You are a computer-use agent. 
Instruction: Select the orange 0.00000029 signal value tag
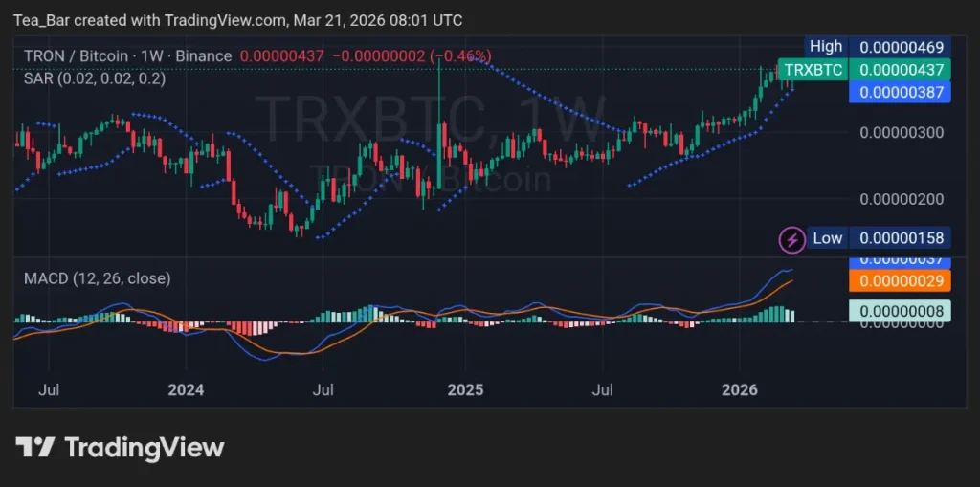[899, 280]
